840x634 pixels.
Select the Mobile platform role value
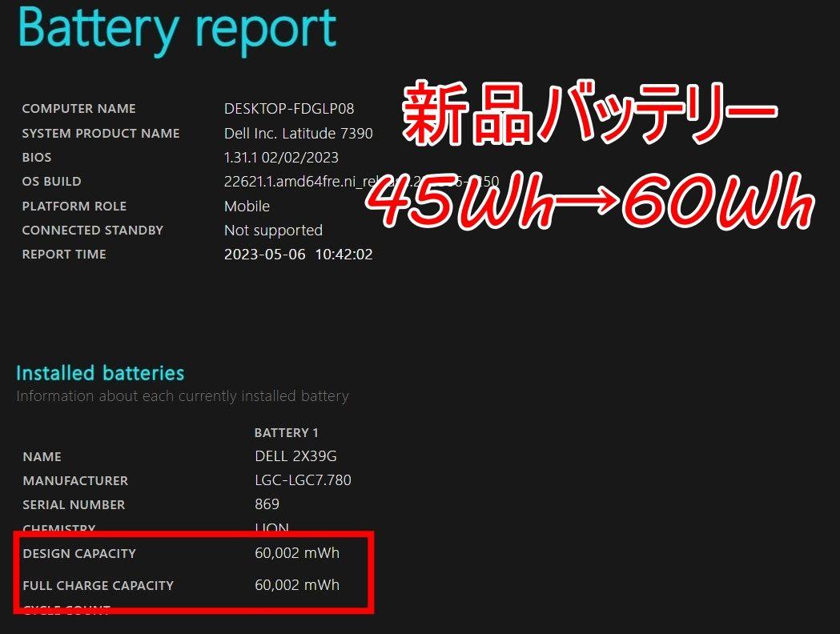tap(247, 207)
